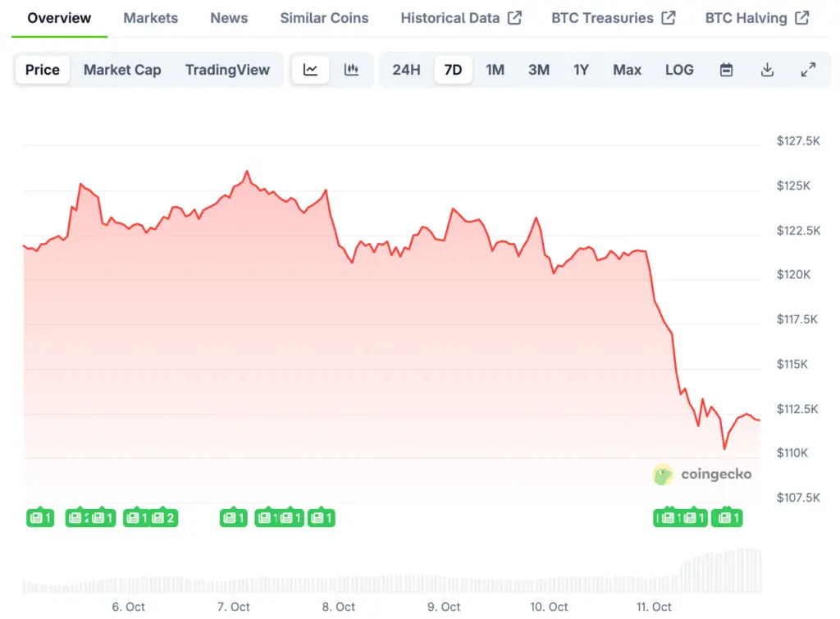840x619 pixels.
Task: Click the news marker labeled 2
Action: point(163,518)
